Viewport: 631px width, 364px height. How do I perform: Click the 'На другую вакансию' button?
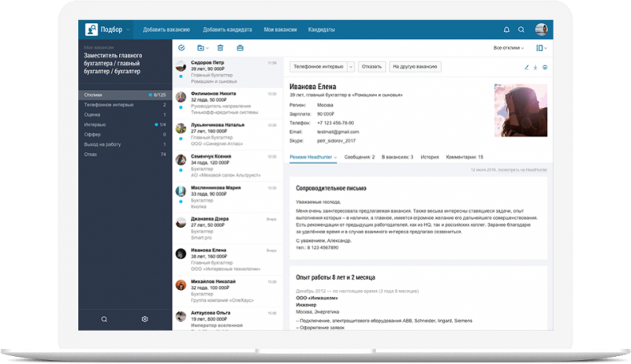(x=414, y=67)
